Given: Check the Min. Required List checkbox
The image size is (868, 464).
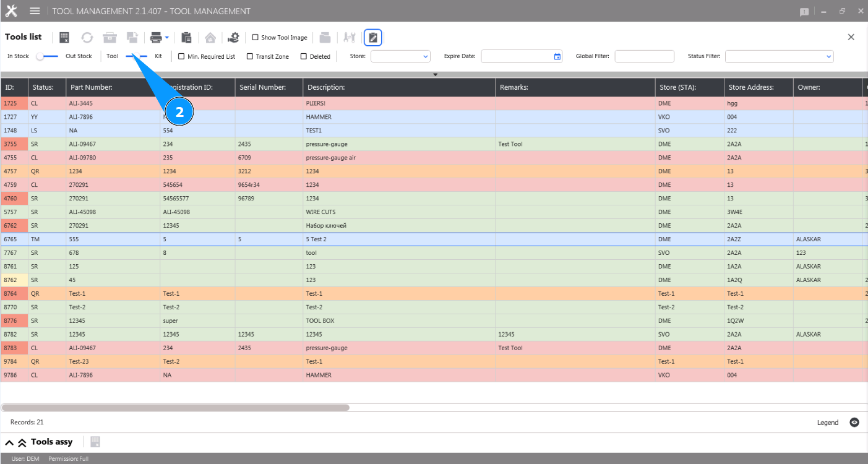Looking at the screenshot, I should (x=181, y=56).
